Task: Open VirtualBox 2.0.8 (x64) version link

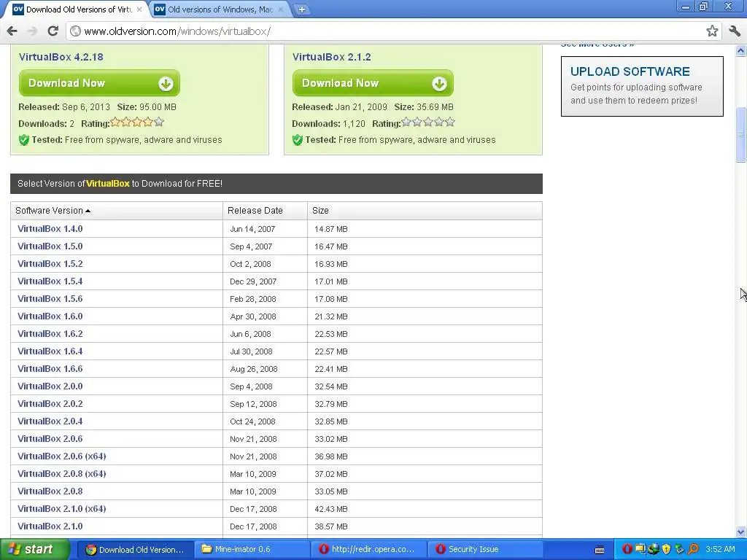Action: (61, 474)
